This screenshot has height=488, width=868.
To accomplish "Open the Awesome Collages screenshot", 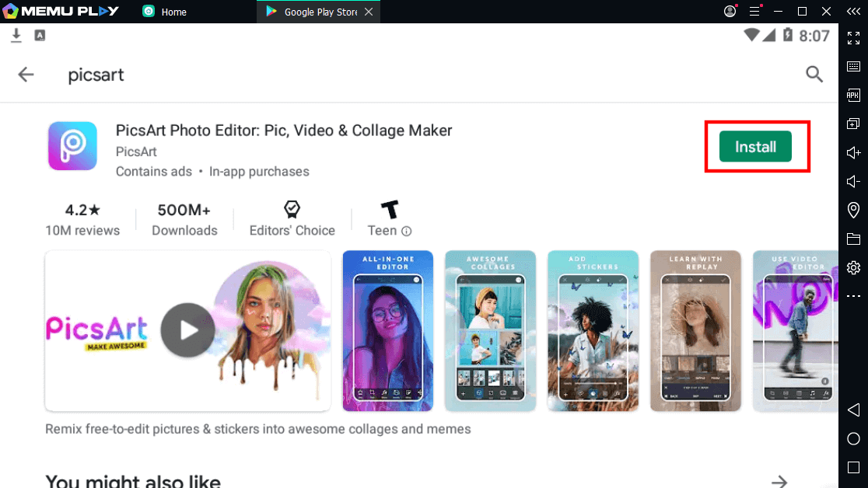I will [x=490, y=331].
